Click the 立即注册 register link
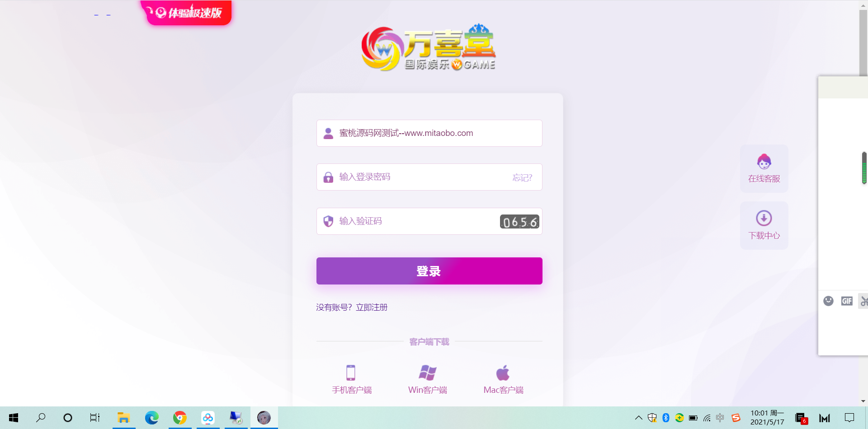 (372, 308)
